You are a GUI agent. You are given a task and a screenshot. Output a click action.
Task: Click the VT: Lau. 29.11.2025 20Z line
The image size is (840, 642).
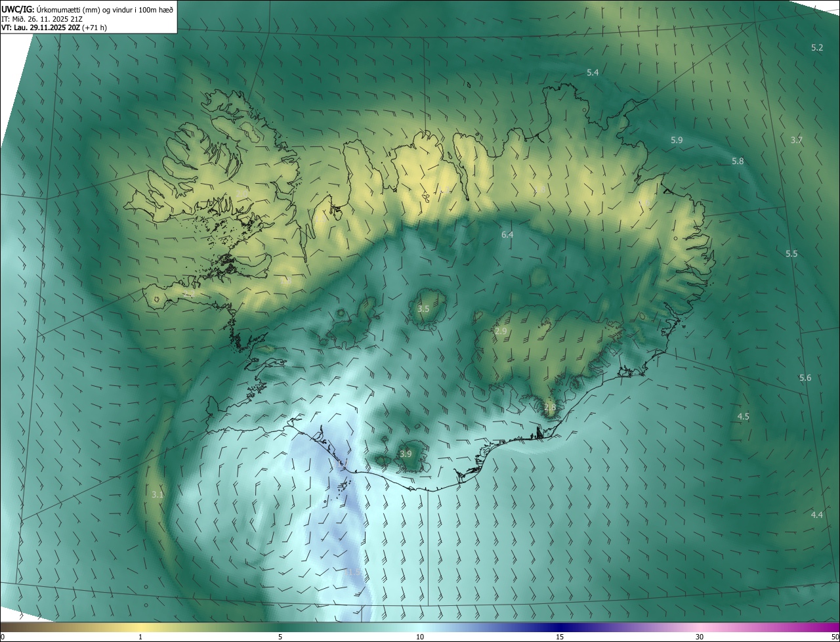pyautogui.click(x=54, y=28)
